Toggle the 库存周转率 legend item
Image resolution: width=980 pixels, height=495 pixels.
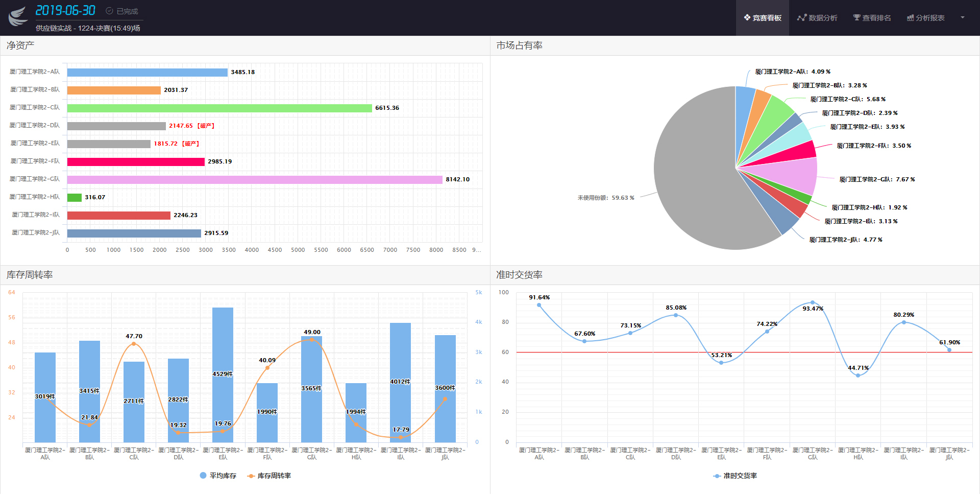point(269,476)
